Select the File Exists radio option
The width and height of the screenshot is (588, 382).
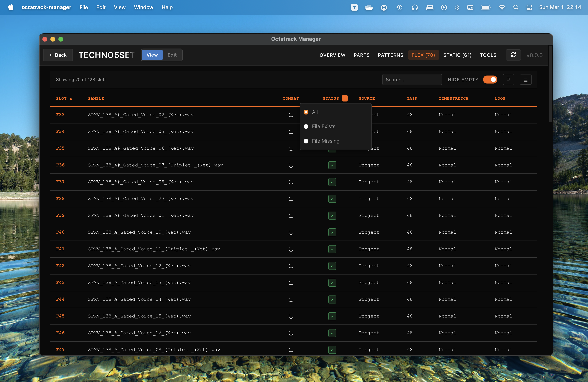click(306, 126)
